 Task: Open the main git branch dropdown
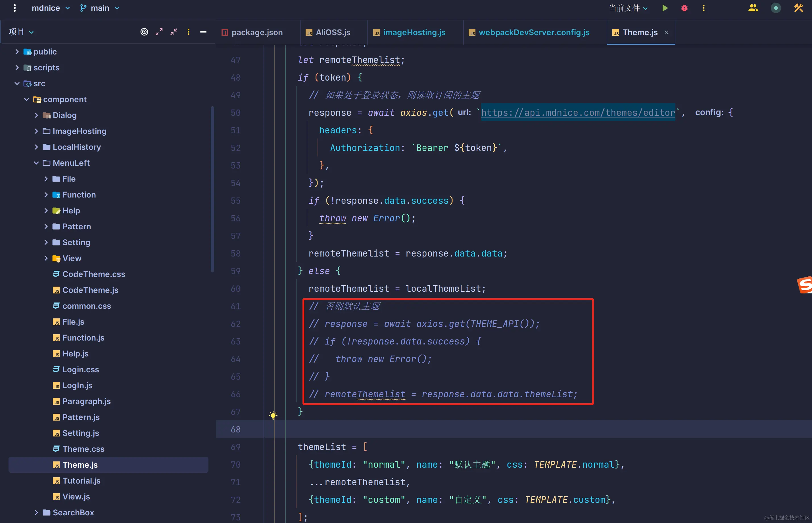point(100,8)
